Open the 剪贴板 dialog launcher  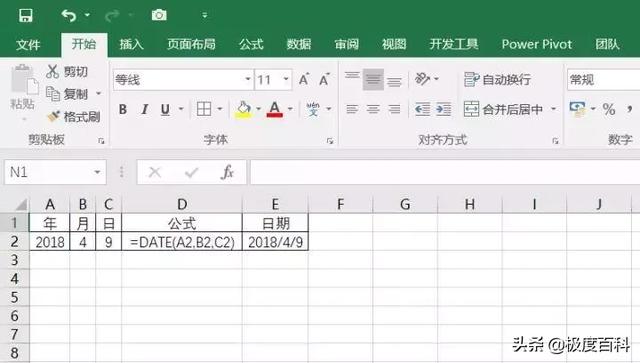(x=101, y=141)
